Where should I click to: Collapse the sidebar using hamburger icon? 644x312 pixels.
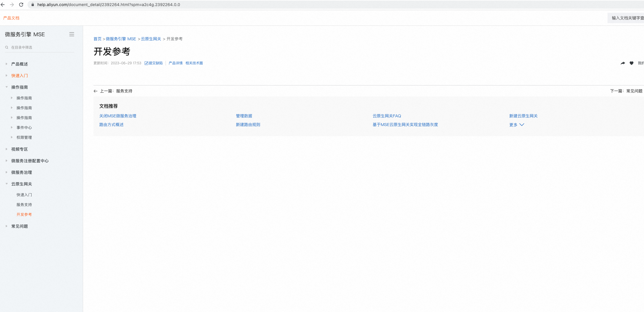tap(72, 34)
